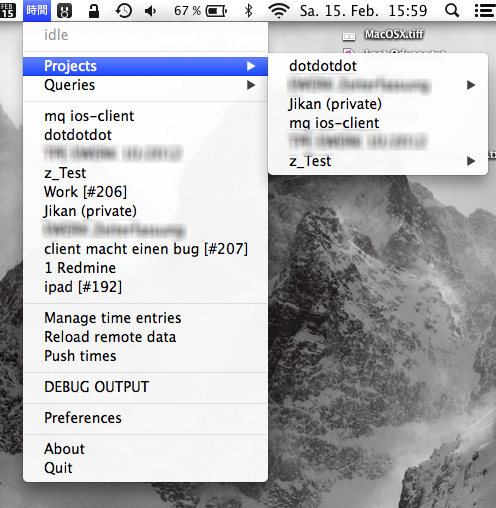The image size is (496, 508).
Task: Click the padlock menu bar icon
Action: pyautogui.click(x=94, y=10)
